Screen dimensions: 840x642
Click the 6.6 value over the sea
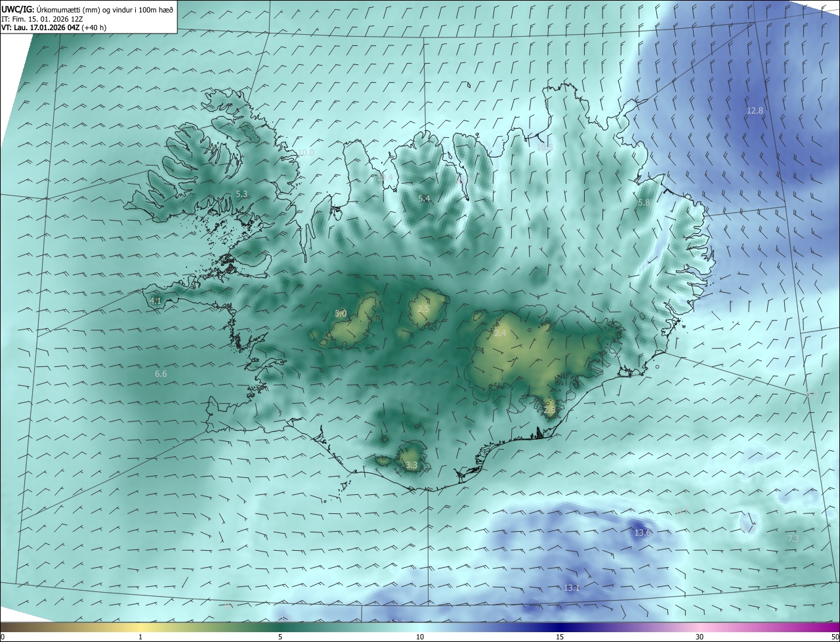click(161, 374)
